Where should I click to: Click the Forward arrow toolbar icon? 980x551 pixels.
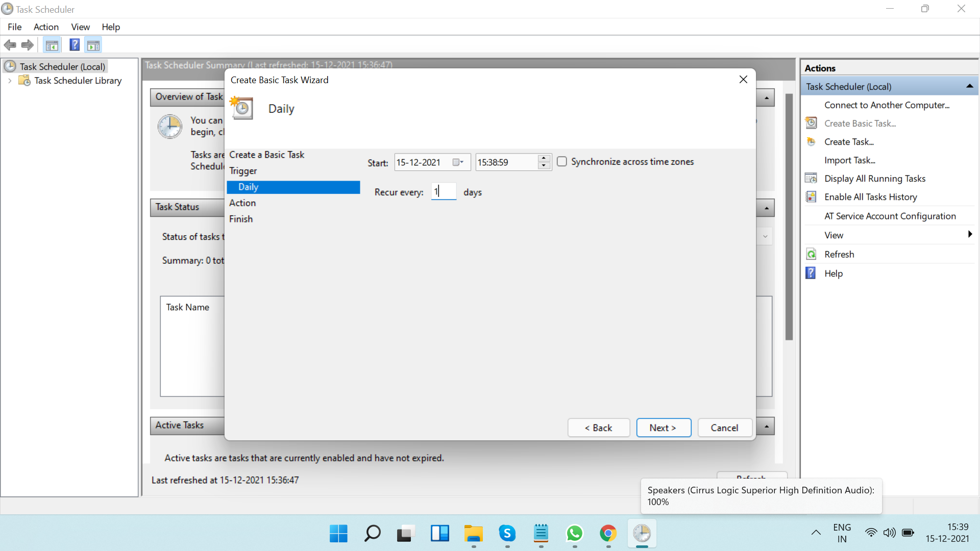[x=28, y=45]
